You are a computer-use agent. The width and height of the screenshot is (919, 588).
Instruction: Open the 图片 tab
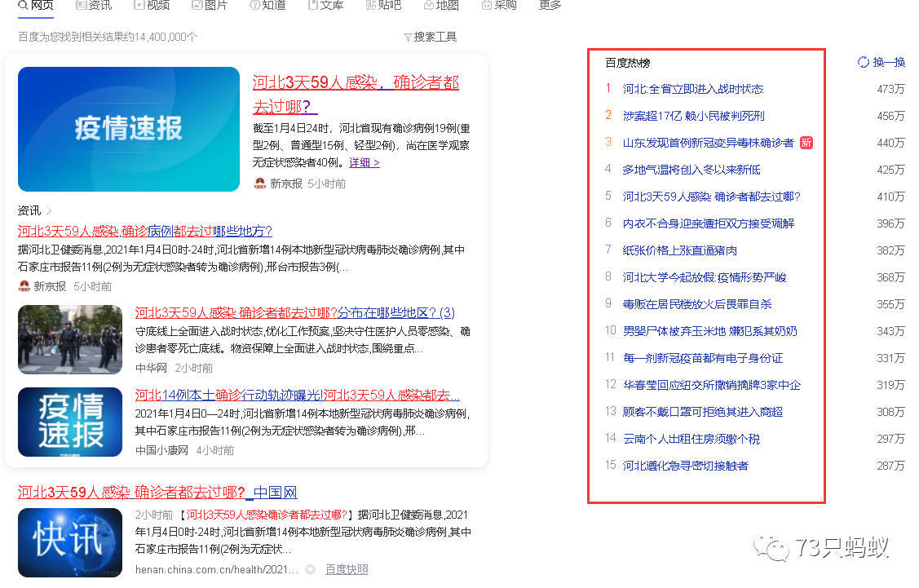(x=210, y=5)
